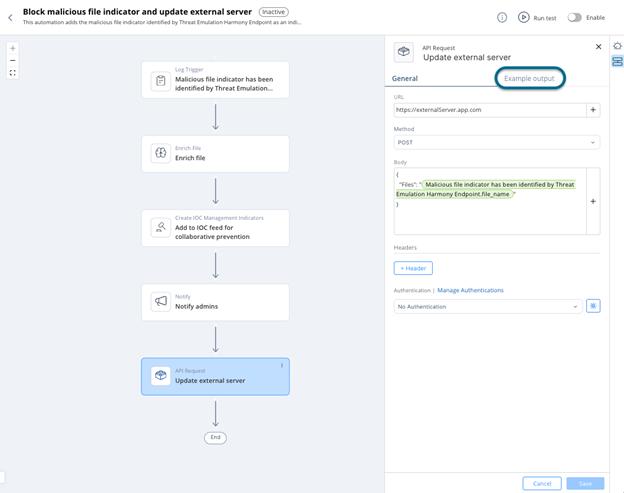This screenshot has height=493, width=624.
Task: Select the Notify admins step node
Action: click(215, 302)
